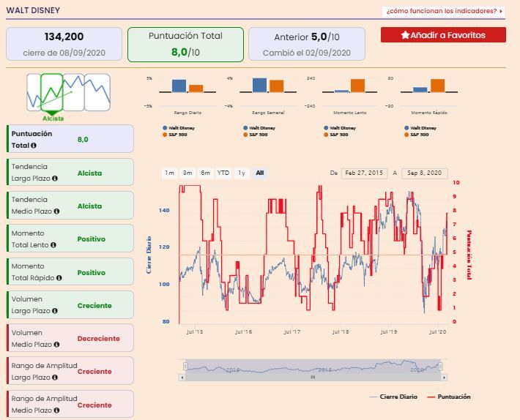The image size is (520, 420).
Task: Open the ¿cómo funcionan los indicadores? link
Action: 443,11
